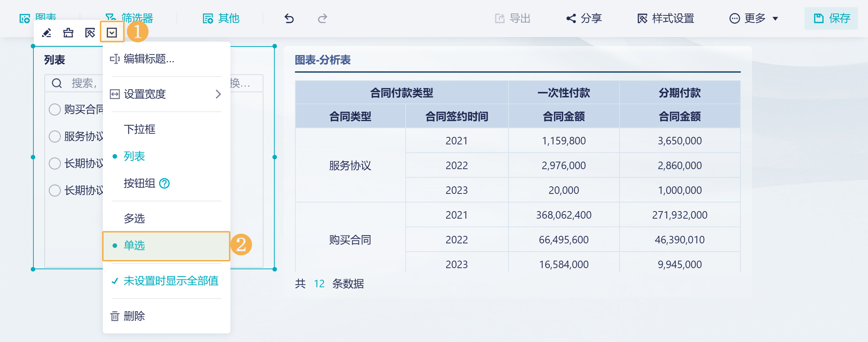
Task: Choose 删除 to remove the widget
Action: click(166, 316)
